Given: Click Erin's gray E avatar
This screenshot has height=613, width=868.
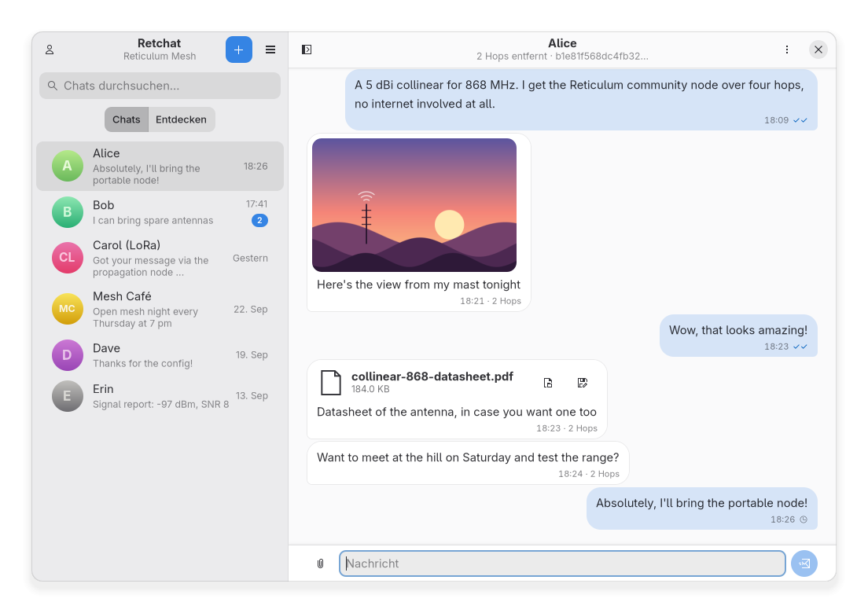Looking at the screenshot, I should coord(67,396).
